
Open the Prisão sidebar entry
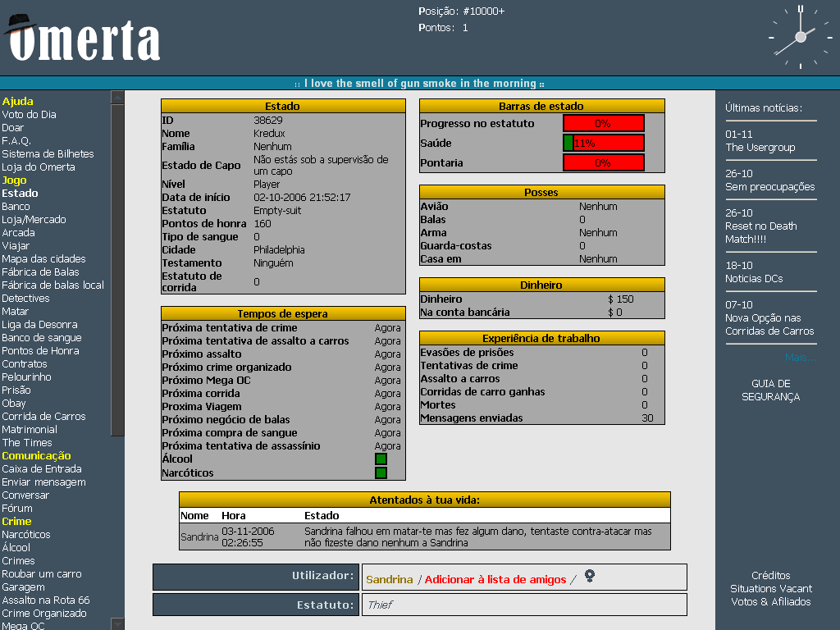pos(16,390)
